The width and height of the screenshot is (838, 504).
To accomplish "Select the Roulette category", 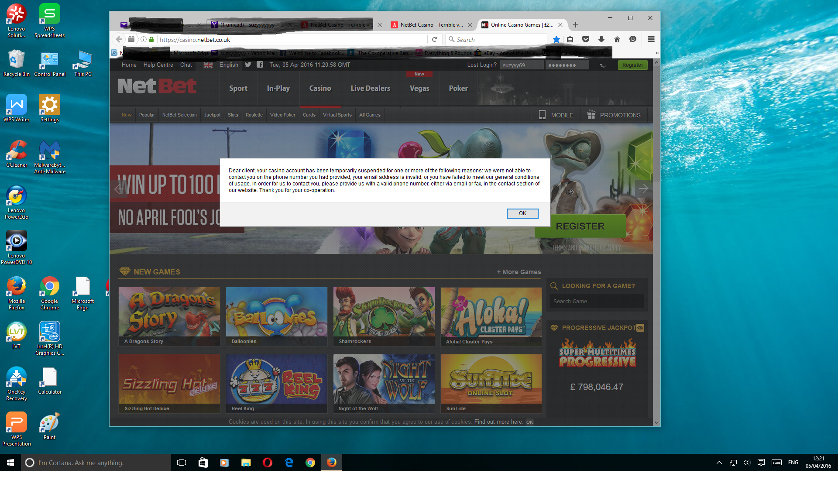I will [254, 115].
